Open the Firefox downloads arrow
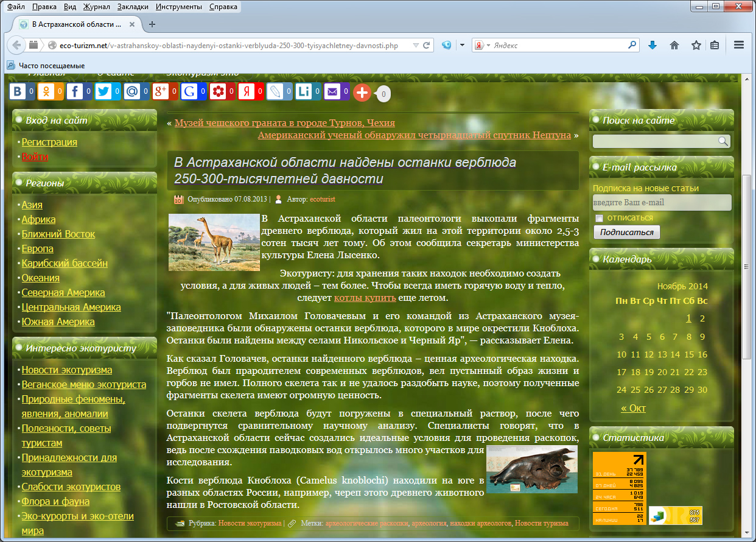Viewport: 756px width, 542px height. click(x=653, y=45)
